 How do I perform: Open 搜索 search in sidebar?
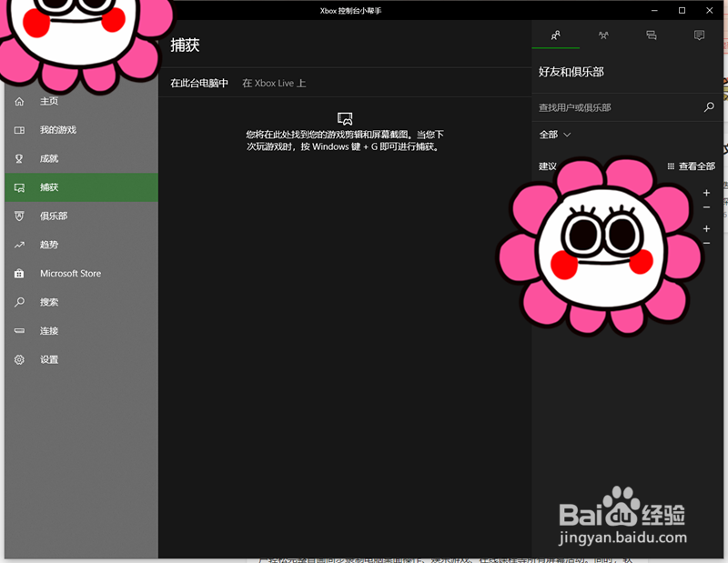pos(81,303)
